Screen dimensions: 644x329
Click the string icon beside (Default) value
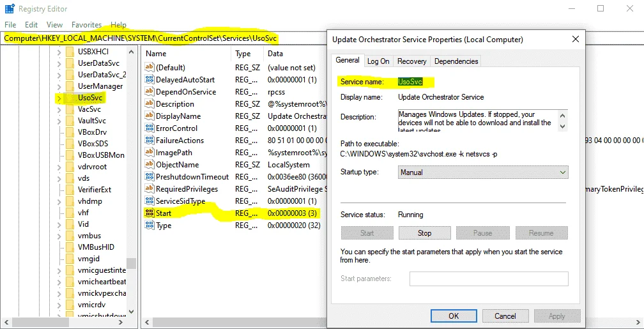(149, 67)
